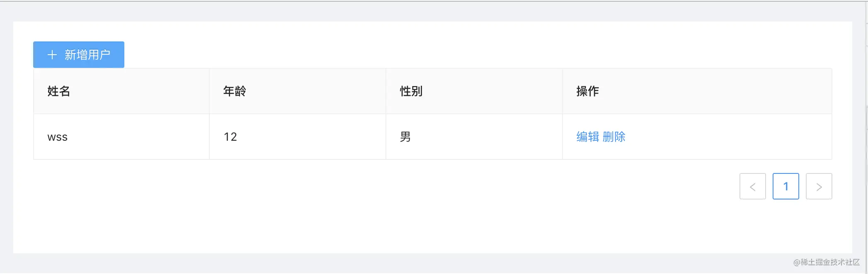This screenshot has width=868, height=274.
Task: Click the plus icon on the 新增用户 button
Action: [52, 55]
